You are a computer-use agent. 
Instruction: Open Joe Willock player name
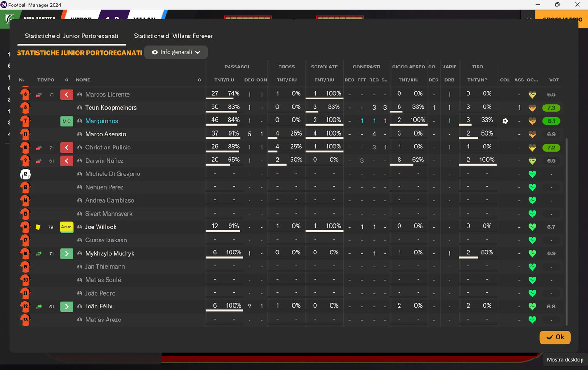[101, 227]
